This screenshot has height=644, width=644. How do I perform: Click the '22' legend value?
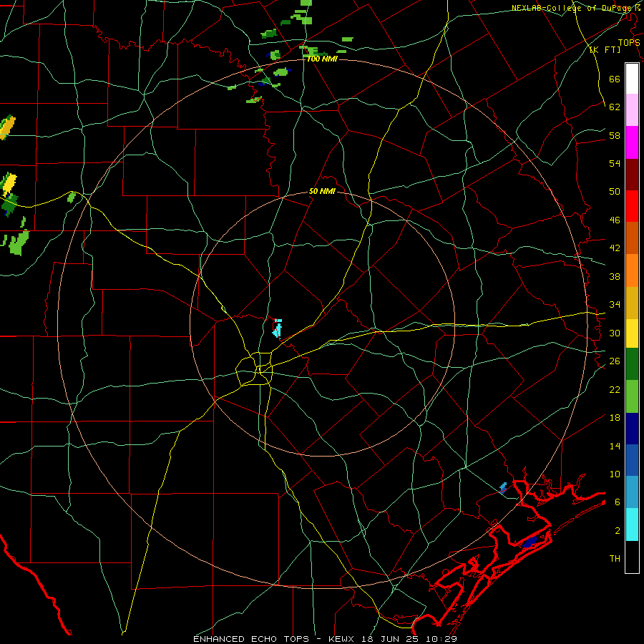615,389
